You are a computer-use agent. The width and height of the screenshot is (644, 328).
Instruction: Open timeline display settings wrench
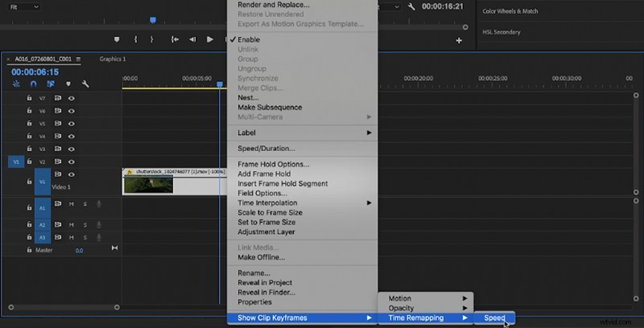pos(85,84)
